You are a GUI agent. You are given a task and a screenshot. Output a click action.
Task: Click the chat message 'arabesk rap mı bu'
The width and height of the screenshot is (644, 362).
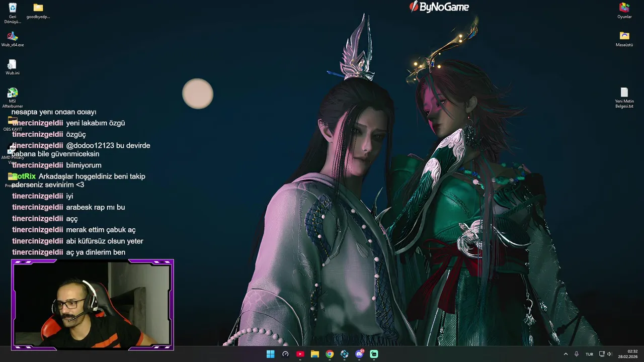[x=96, y=207]
